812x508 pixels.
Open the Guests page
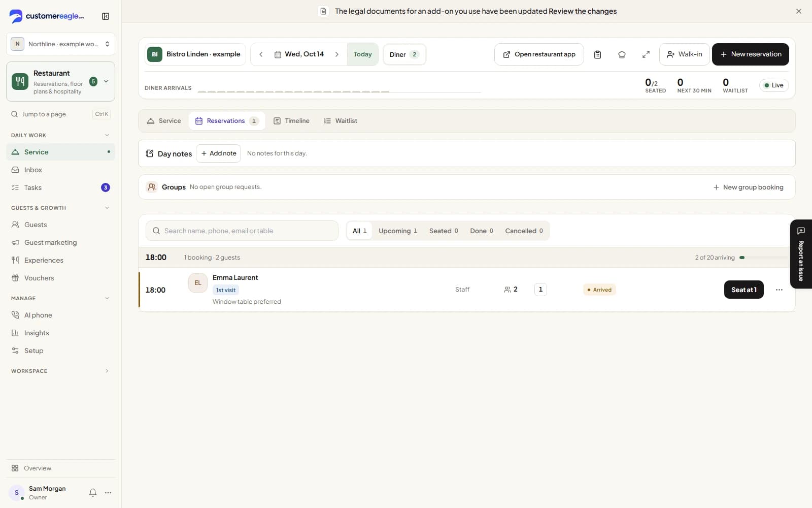click(60, 225)
